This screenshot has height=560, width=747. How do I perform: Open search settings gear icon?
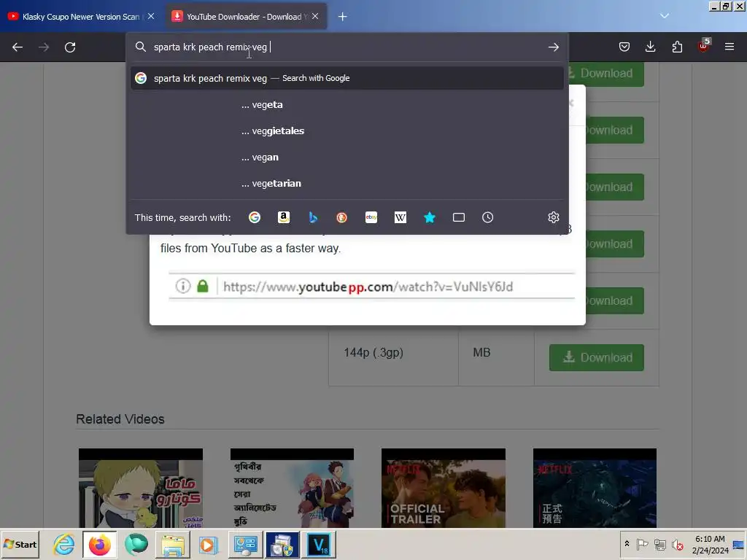pyautogui.click(x=553, y=217)
